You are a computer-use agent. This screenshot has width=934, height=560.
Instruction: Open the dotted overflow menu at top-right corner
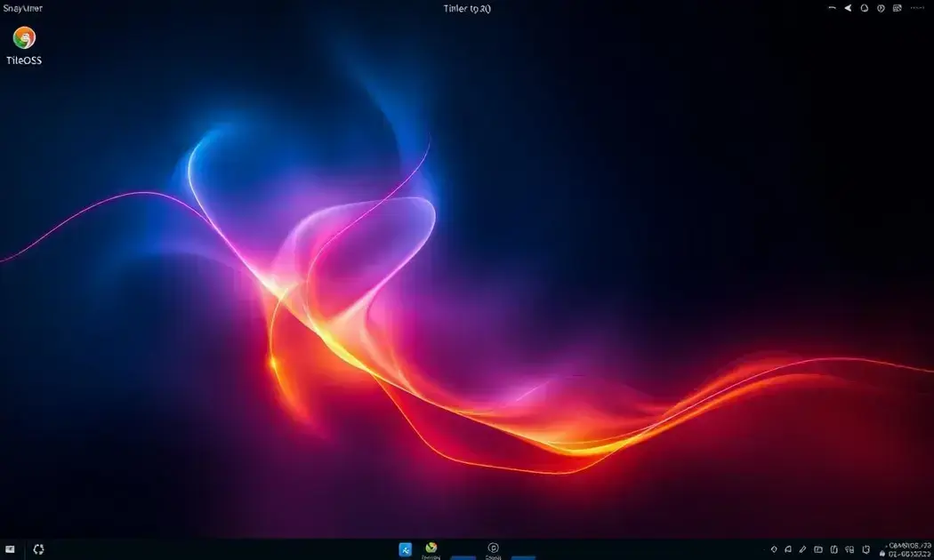tap(917, 8)
